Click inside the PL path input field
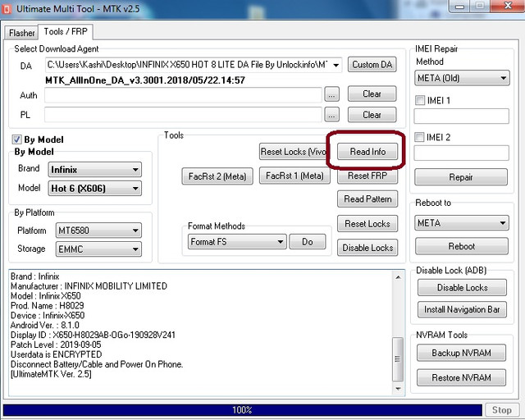525x420 pixels. (x=183, y=115)
